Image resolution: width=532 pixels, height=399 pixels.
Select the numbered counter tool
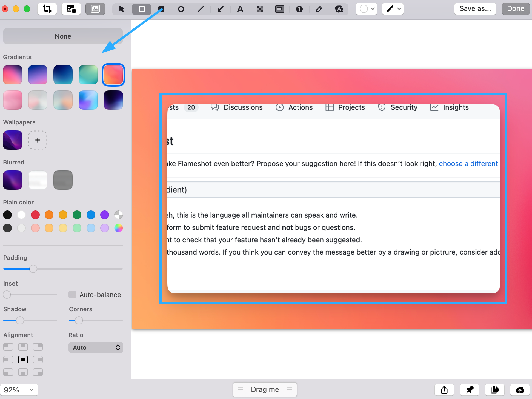tap(299, 9)
